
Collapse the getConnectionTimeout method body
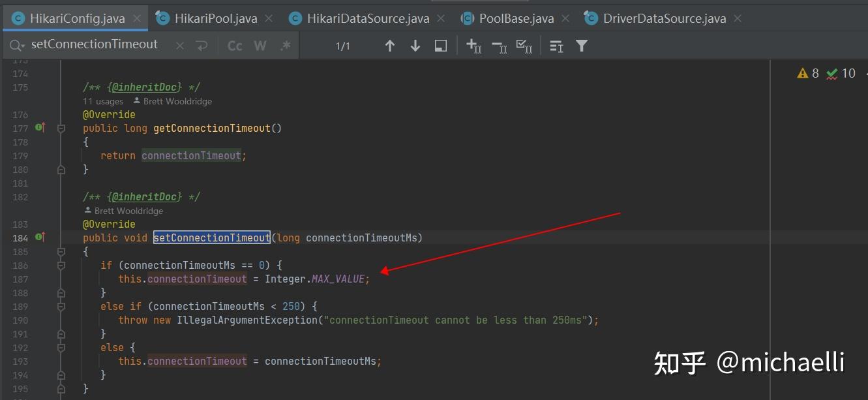click(x=60, y=128)
